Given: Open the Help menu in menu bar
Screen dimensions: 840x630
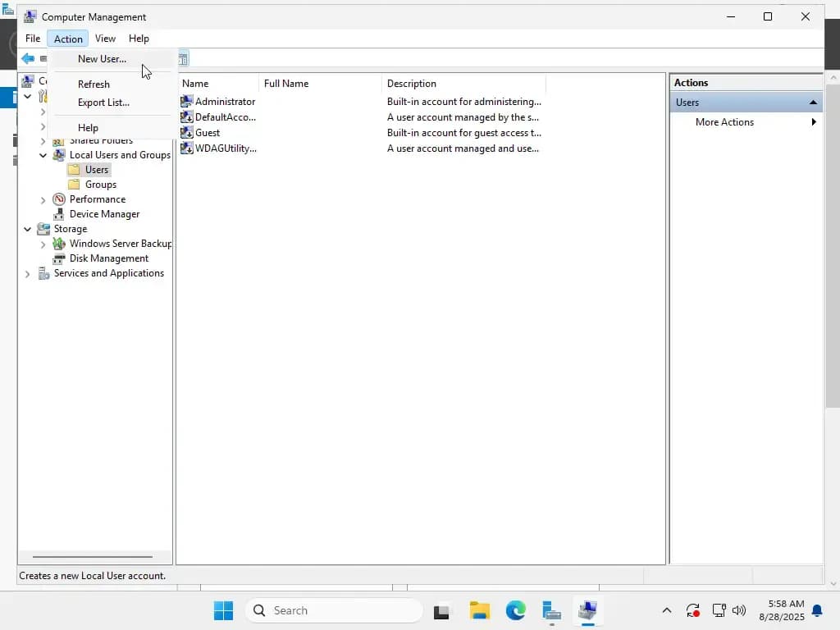Looking at the screenshot, I should [x=139, y=39].
